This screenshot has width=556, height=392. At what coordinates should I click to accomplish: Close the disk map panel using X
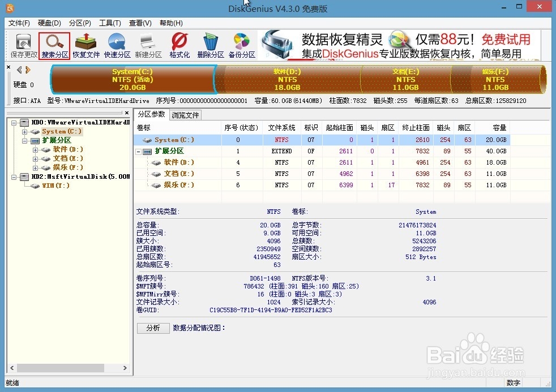(8, 67)
